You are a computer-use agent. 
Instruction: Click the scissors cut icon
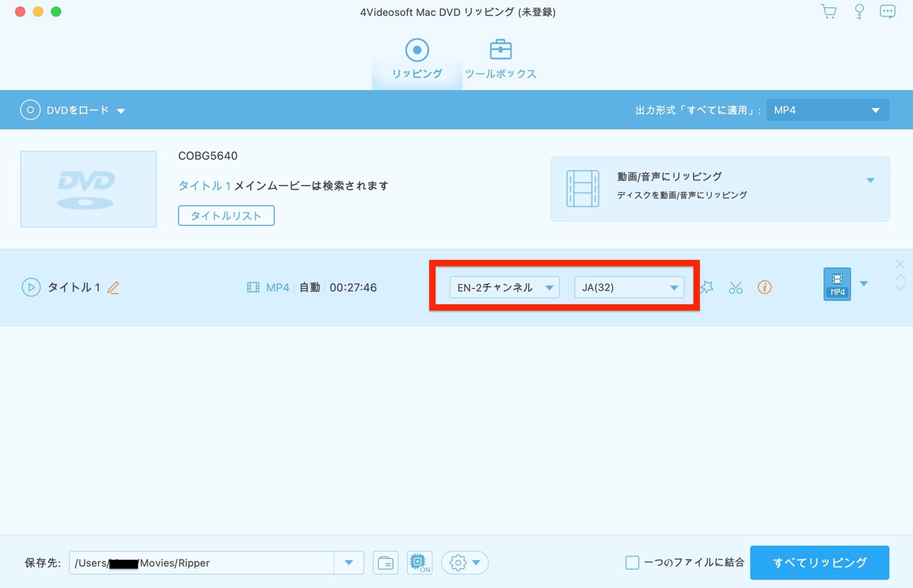735,287
